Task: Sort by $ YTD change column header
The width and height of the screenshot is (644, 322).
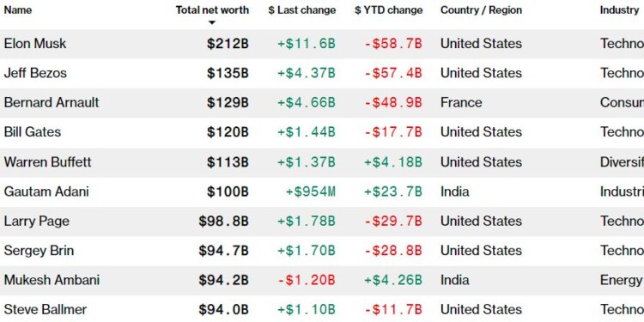Action: tap(388, 9)
